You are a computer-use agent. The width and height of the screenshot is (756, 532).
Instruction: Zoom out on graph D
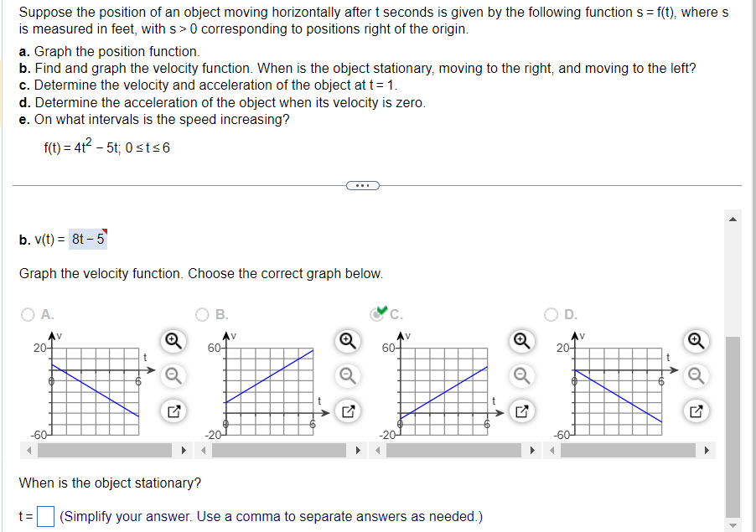[696, 375]
